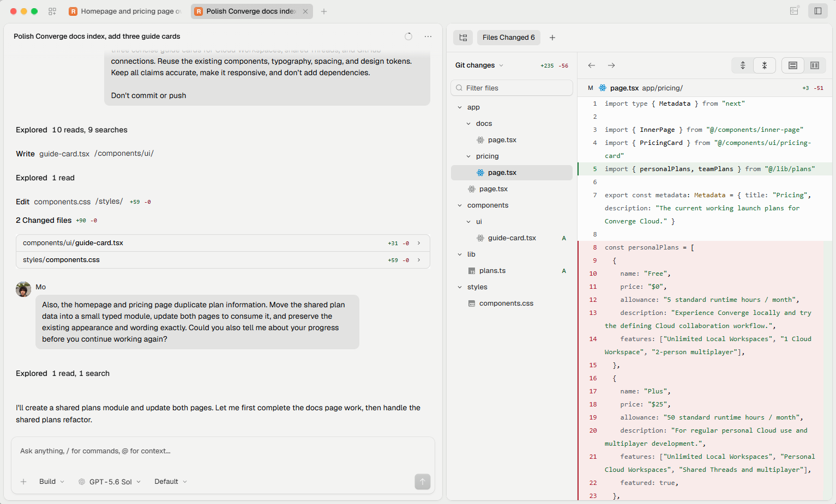Collapse the app folder
836x504 pixels.
click(x=512, y=107)
